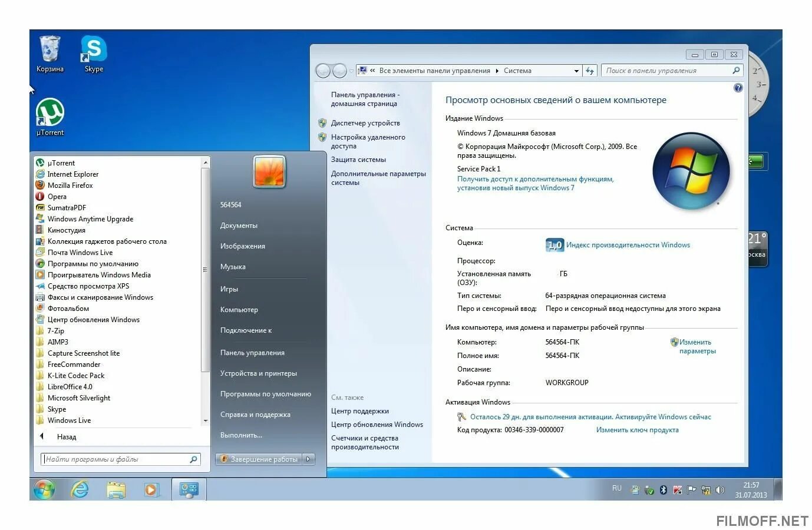Open the Skype desktop shortcut

(x=94, y=53)
